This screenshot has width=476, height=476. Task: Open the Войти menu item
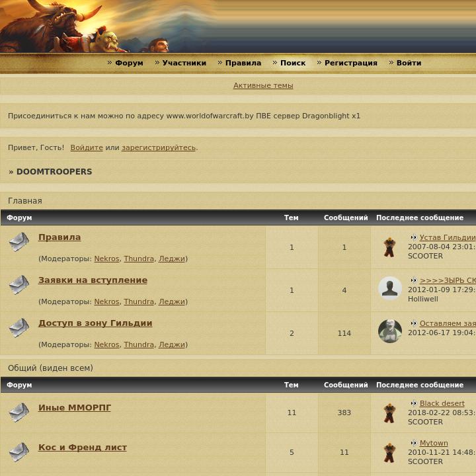pyautogui.click(x=409, y=63)
